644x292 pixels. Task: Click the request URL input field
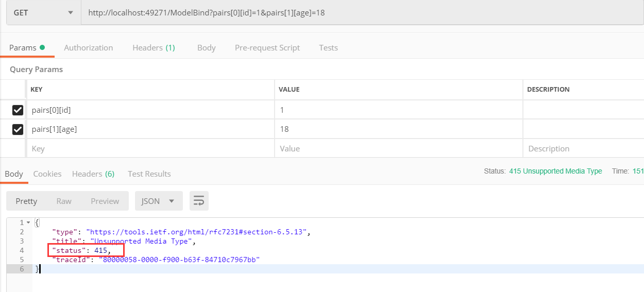point(361,12)
